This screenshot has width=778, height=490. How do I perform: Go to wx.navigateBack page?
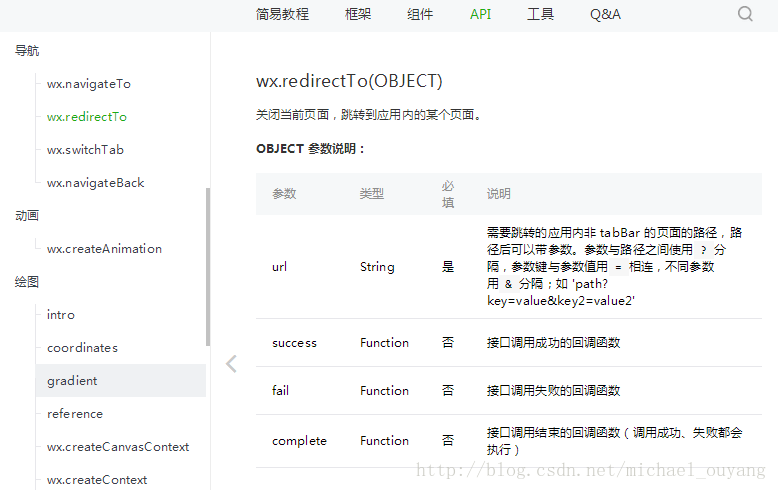coord(95,183)
